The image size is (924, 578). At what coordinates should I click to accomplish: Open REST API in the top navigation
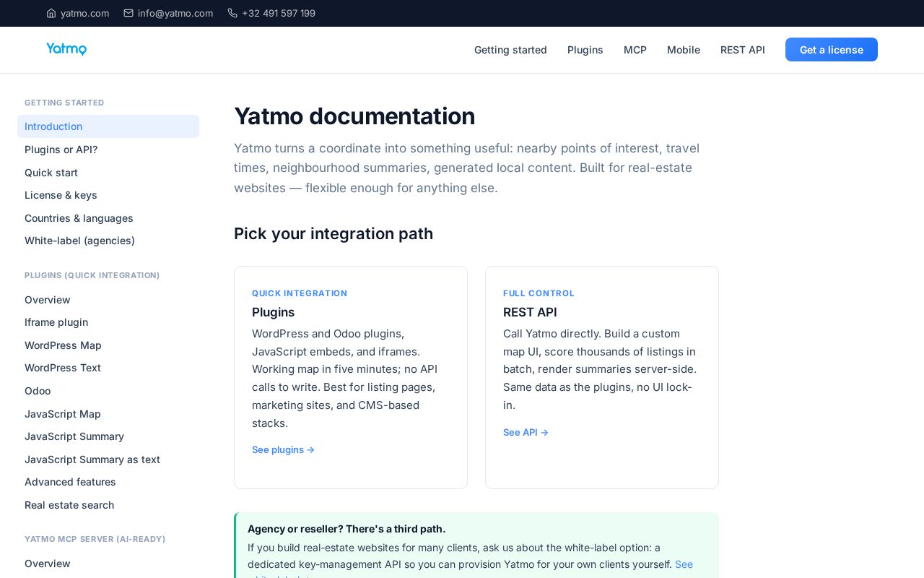click(x=743, y=50)
